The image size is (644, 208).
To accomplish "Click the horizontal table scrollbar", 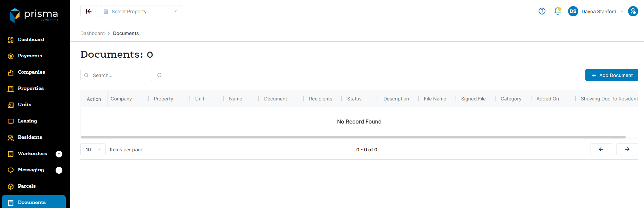I will (353, 137).
